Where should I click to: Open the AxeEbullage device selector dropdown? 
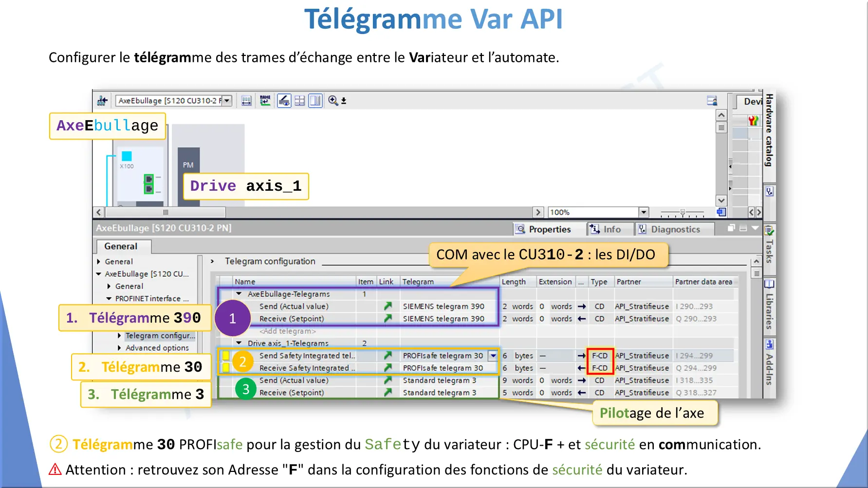pos(227,101)
